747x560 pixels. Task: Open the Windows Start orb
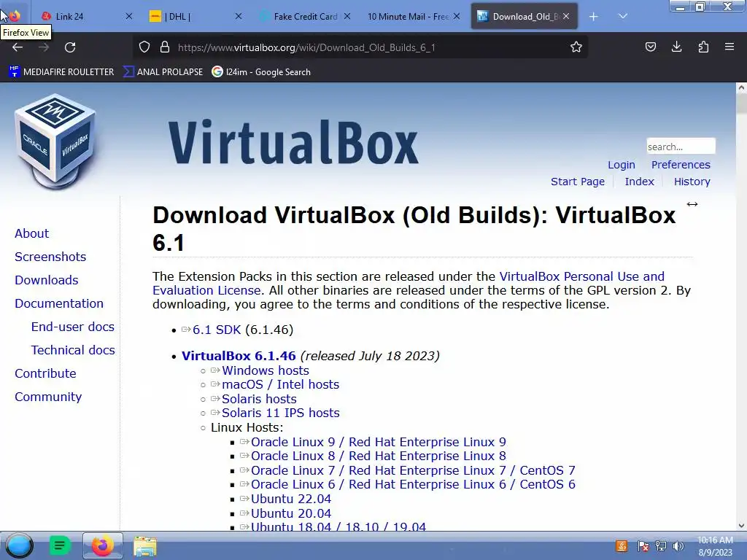tap(19, 545)
